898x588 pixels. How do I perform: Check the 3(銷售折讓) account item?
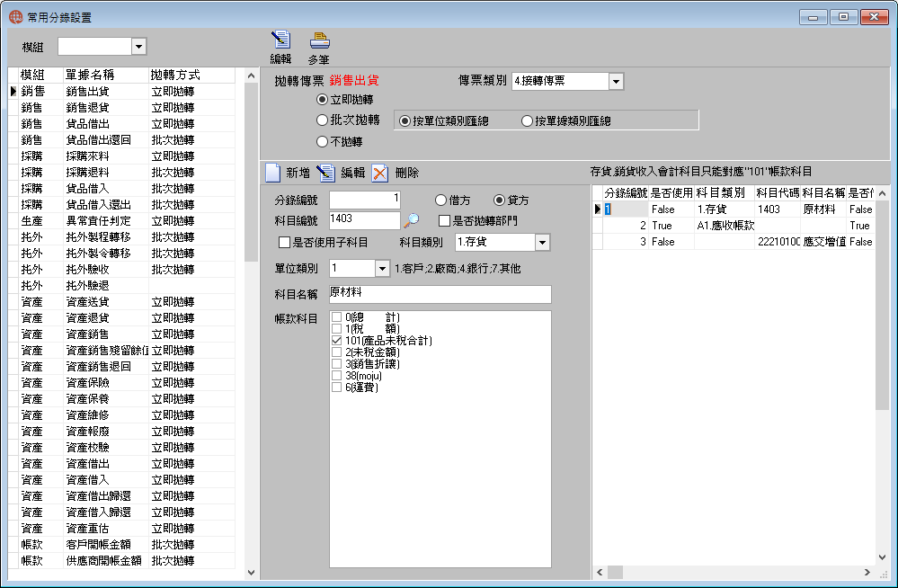pos(337,364)
